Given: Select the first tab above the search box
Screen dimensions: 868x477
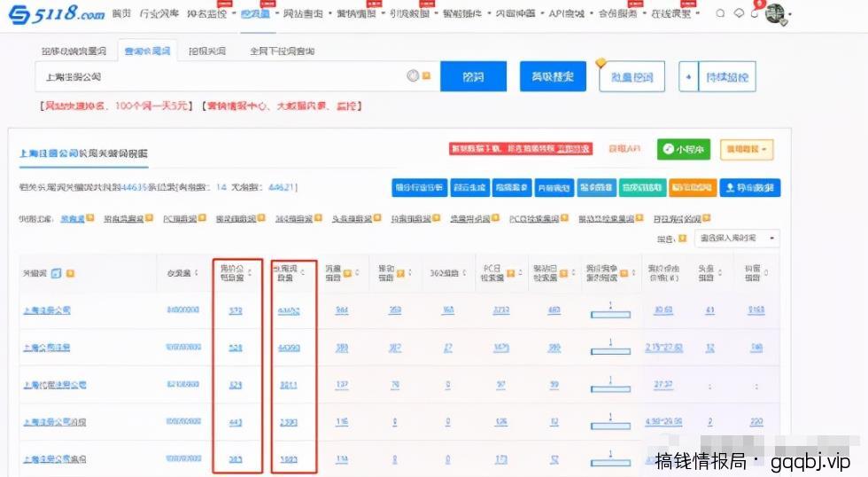Looking at the screenshot, I should pos(74,51).
